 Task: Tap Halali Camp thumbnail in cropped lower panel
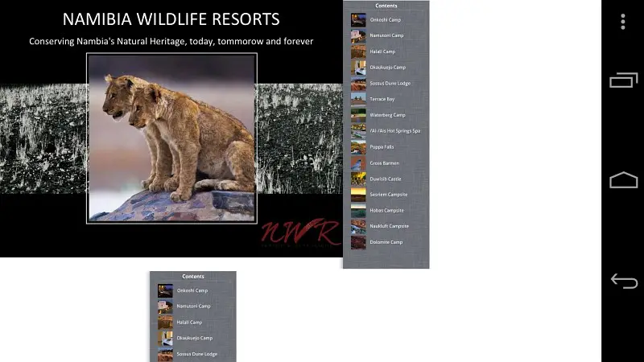pos(165,323)
